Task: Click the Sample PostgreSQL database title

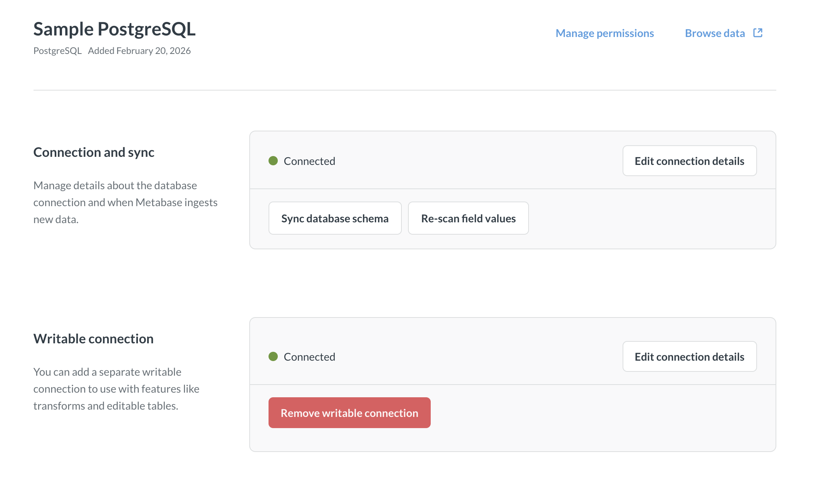Action: click(114, 28)
